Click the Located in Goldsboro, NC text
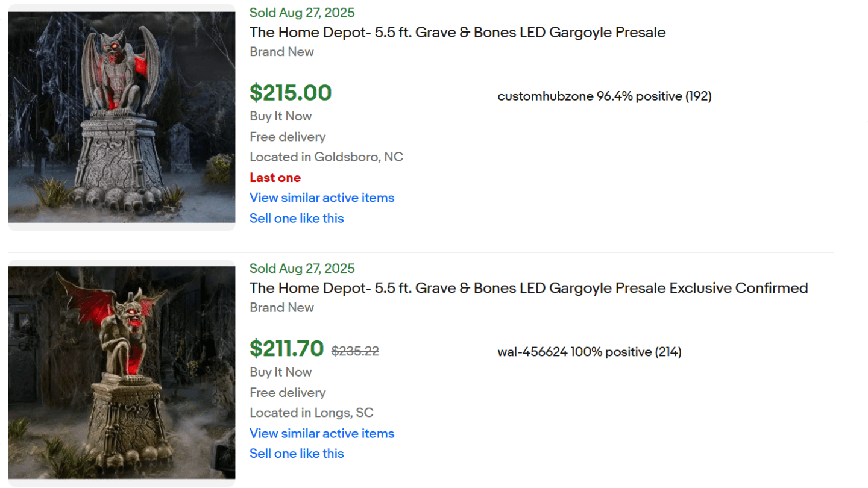The image size is (868, 488). (326, 157)
